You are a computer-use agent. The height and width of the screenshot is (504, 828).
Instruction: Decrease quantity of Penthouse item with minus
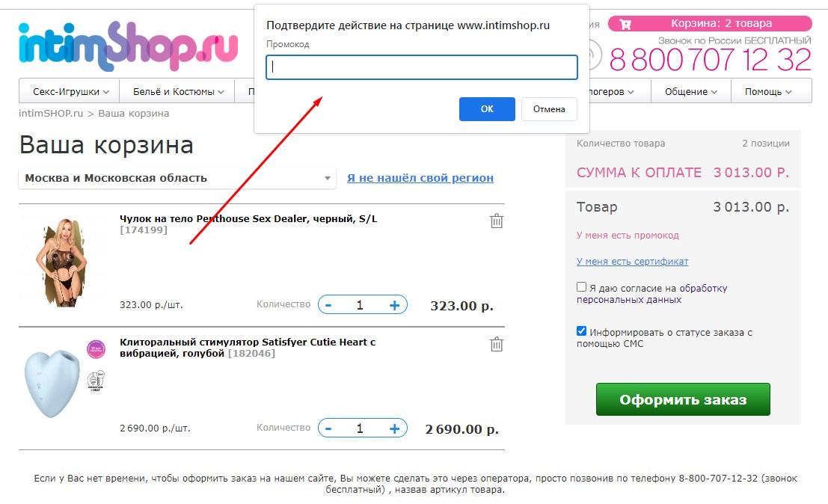coord(328,305)
